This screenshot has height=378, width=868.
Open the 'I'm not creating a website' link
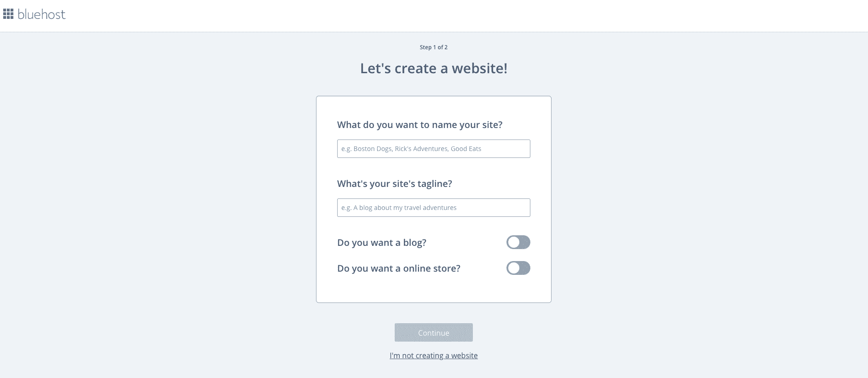(433, 355)
